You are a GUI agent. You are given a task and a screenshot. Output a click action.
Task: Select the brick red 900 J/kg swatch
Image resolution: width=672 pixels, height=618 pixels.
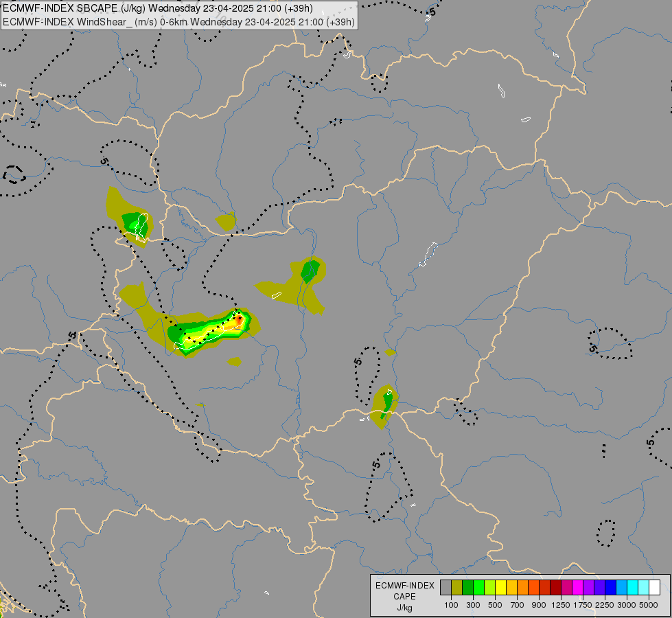point(544,587)
